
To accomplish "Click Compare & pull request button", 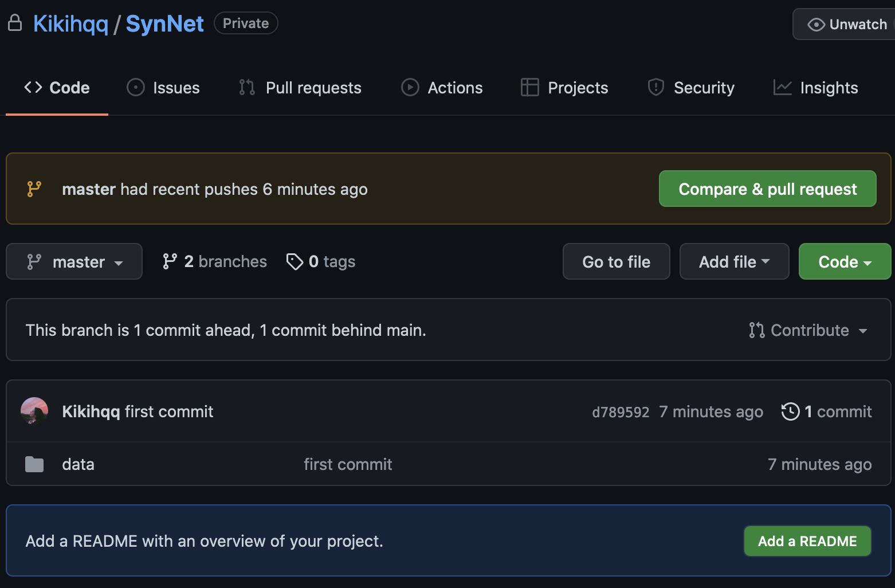I will coord(767,189).
